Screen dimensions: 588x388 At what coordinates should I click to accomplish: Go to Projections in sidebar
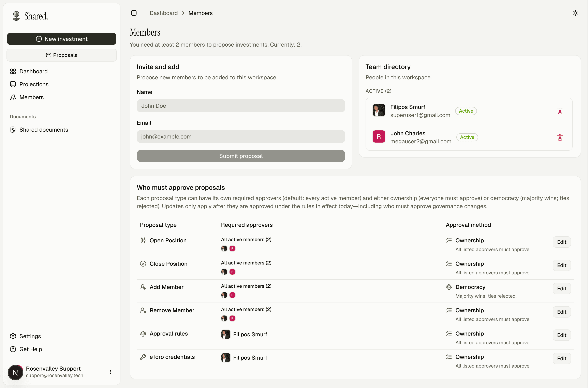tap(34, 84)
